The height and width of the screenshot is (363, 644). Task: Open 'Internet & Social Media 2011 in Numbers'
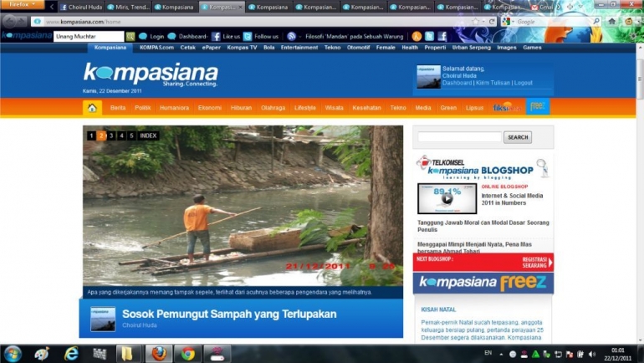tap(512, 199)
